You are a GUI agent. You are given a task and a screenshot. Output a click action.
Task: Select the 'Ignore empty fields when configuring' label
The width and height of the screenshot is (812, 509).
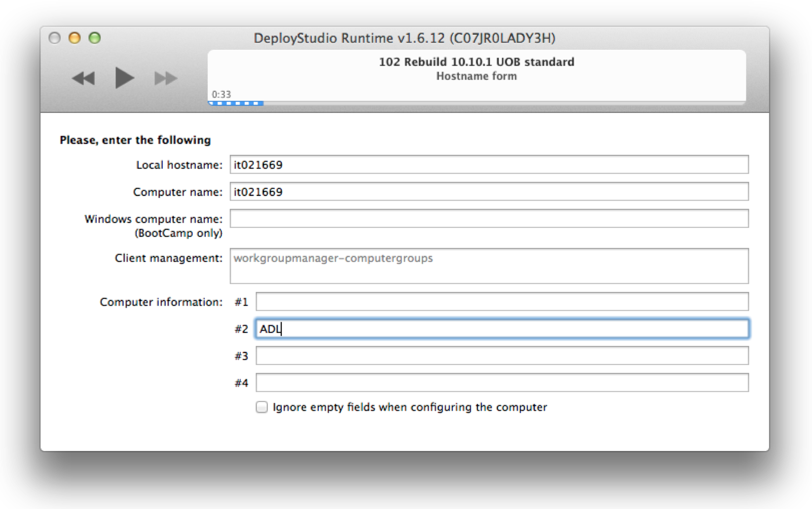pyautogui.click(x=410, y=407)
